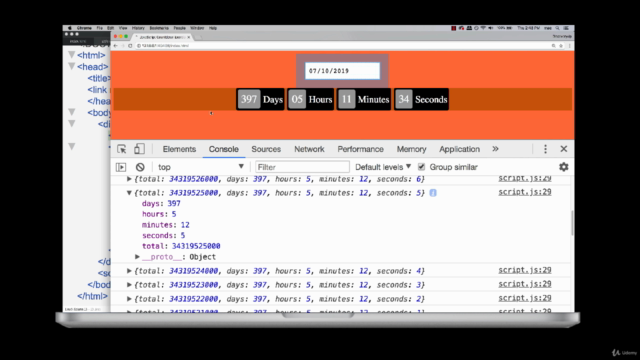Collapse the expanded object with seconds: 5
640x360 pixels.
129,193
